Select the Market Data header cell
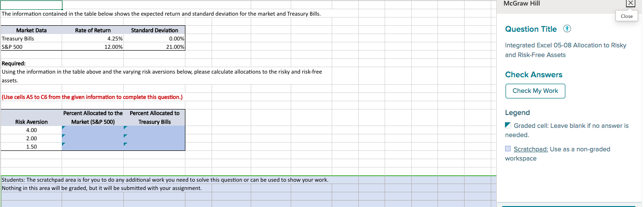The width and height of the screenshot is (644, 207). [31, 30]
